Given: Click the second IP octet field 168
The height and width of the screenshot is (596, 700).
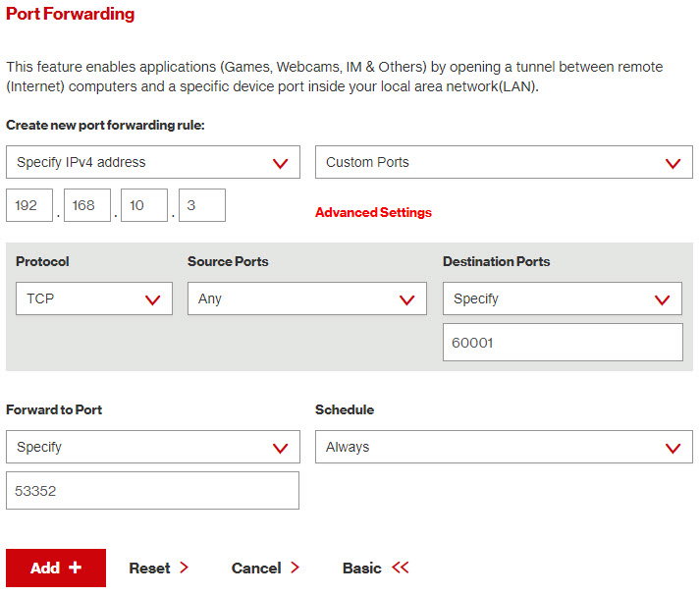Looking at the screenshot, I should point(87,205).
